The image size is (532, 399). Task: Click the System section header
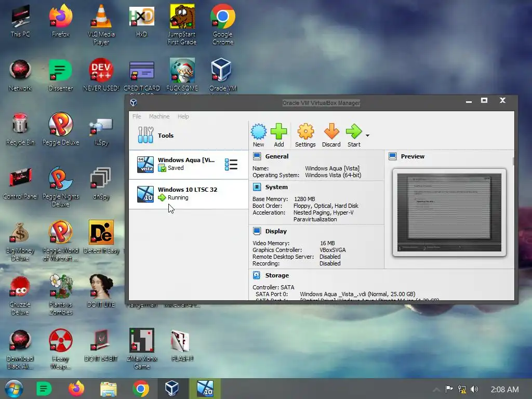pos(276,187)
